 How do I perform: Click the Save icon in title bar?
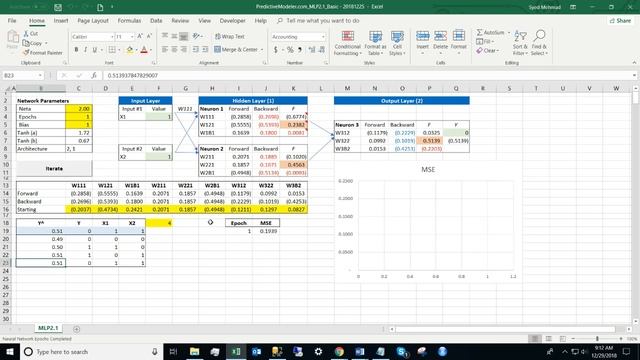click(58, 7)
